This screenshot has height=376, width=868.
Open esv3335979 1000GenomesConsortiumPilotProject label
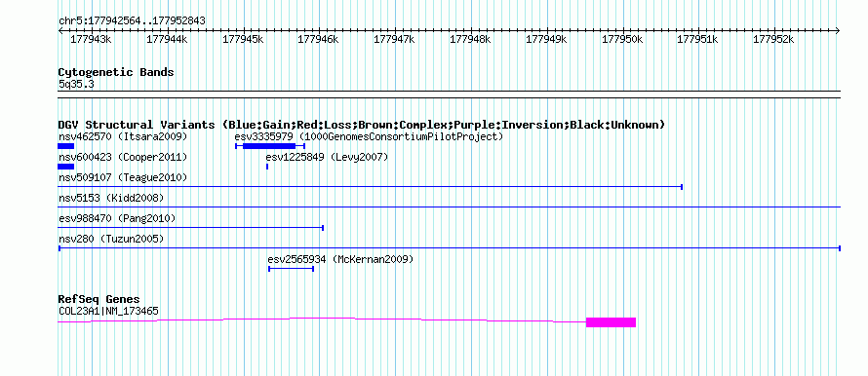pyautogui.click(x=369, y=136)
